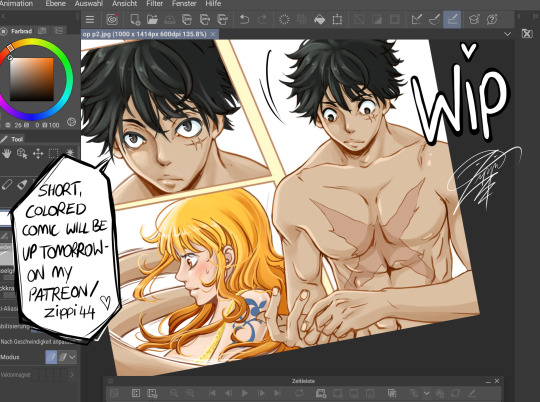Viewport: 540px width, 402px height.
Task: Open the Hilfe menu
Action: coord(213,3)
